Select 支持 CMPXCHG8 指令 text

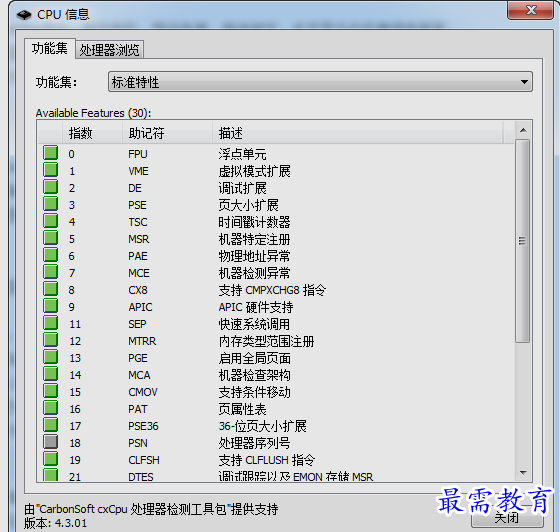click(272, 290)
